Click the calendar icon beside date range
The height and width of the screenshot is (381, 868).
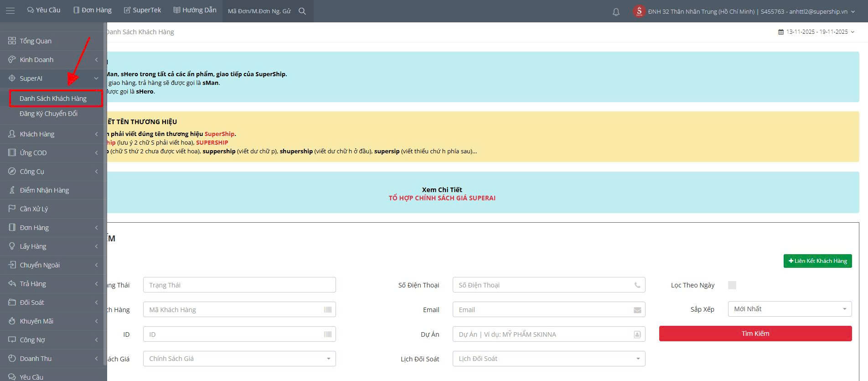coord(781,32)
